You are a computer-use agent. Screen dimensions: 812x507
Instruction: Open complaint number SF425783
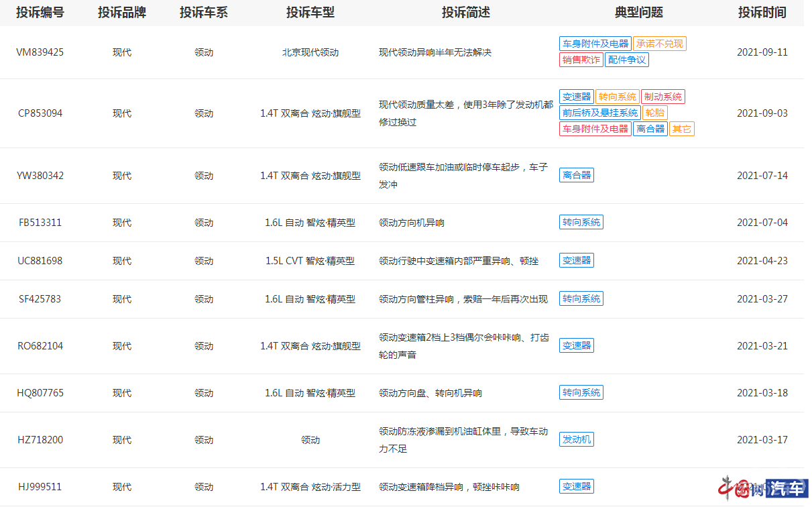click(40, 299)
